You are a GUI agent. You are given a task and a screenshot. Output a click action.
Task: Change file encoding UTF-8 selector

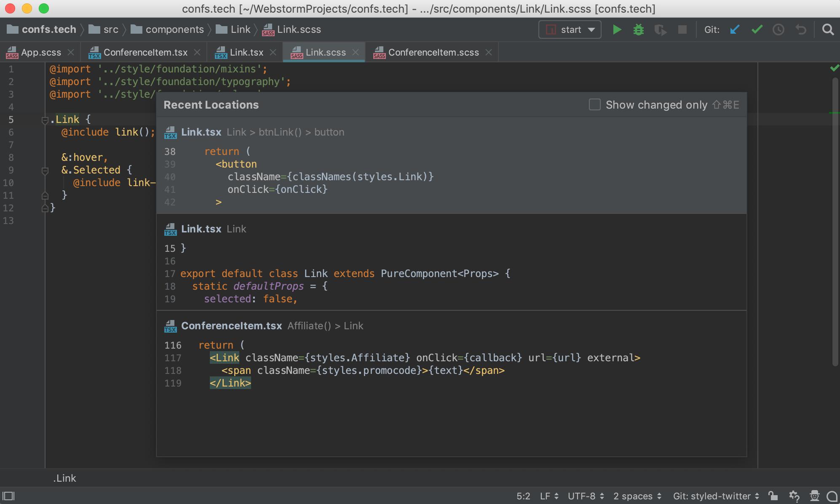click(586, 496)
